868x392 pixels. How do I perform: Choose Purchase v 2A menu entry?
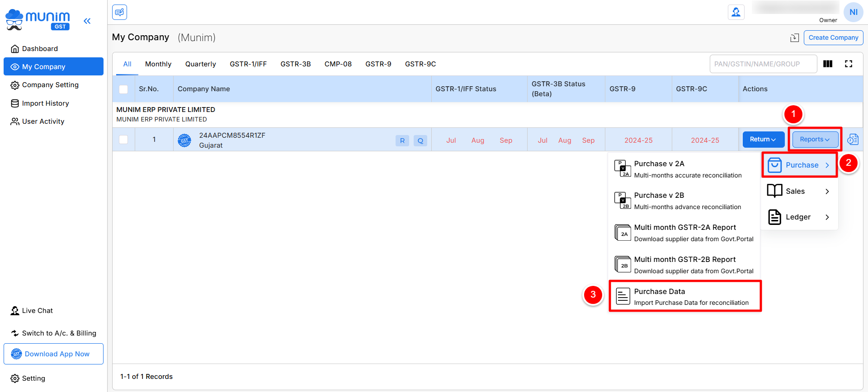coord(684,169)
